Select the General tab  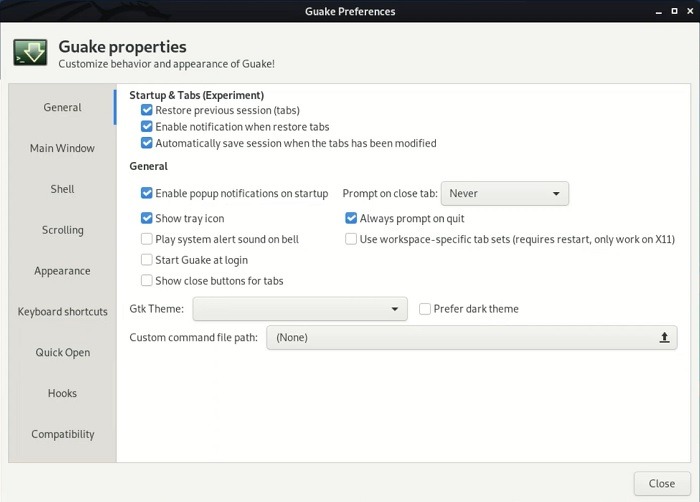62,107
